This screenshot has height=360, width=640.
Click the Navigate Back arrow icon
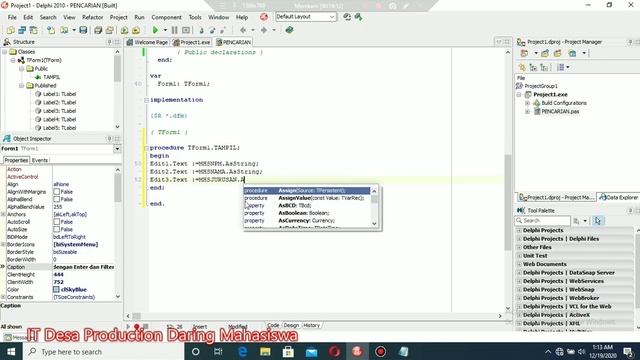(243, 30)
